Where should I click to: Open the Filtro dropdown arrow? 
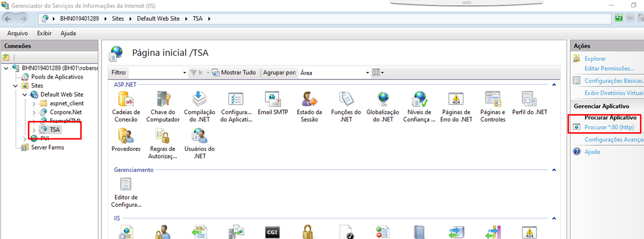pos(185,73)
